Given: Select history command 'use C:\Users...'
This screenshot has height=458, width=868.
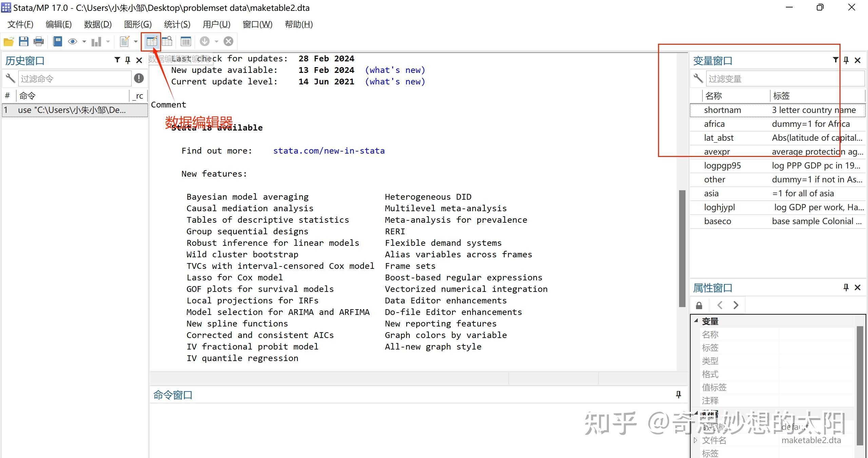Looking at the screenshot, I should (x=75, y=110).
